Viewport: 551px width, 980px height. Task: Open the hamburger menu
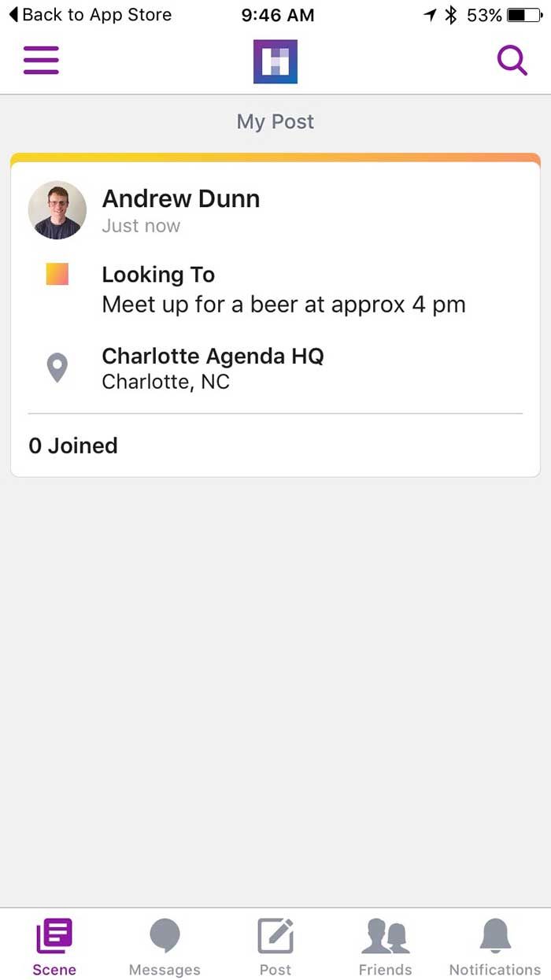[41, 60]
